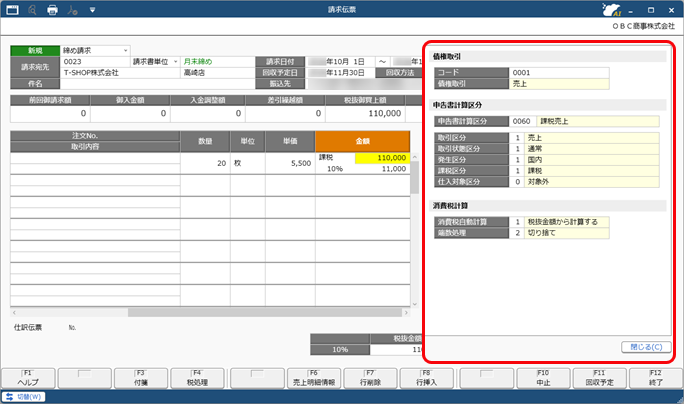Click the orange 金額 column header
This screenshot has height=404, width=684.
click(x=363, y=141)
